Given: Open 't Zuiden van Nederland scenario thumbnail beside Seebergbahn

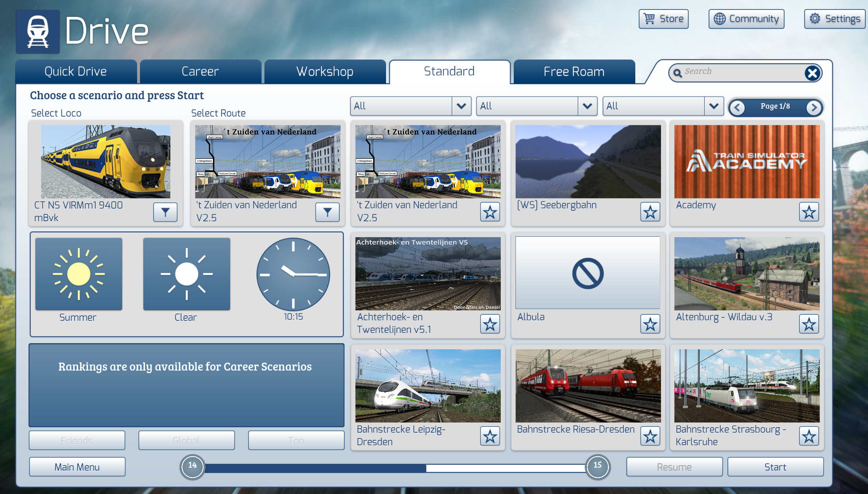Looking at the screenshot, I should click(x=428, y=162).
